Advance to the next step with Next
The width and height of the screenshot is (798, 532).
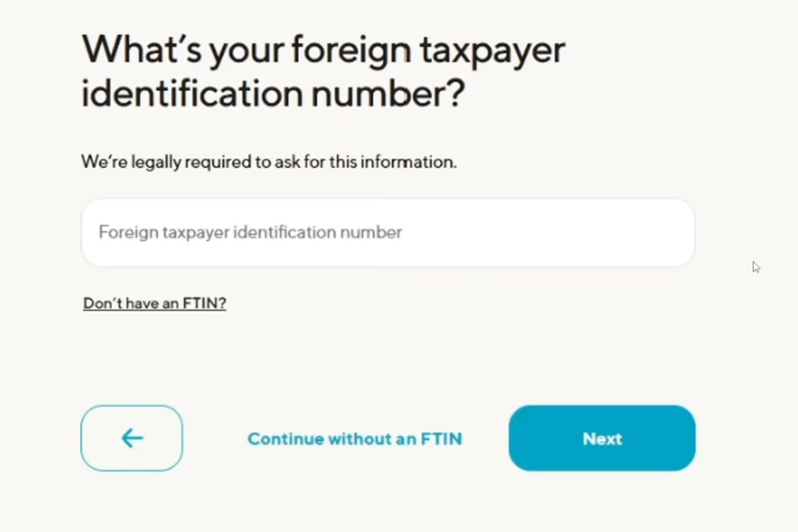[602, 438]
